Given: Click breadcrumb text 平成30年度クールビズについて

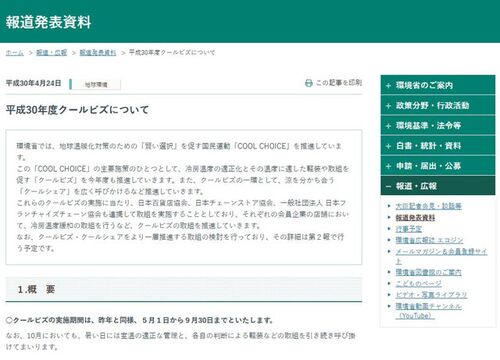Looking at the screenshot, I should coord(172,53).
